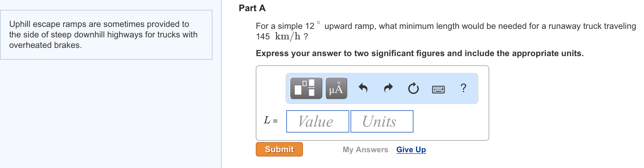Open help with the question mark icon
This screenshot has width=644, height=168.
[463, 88]
